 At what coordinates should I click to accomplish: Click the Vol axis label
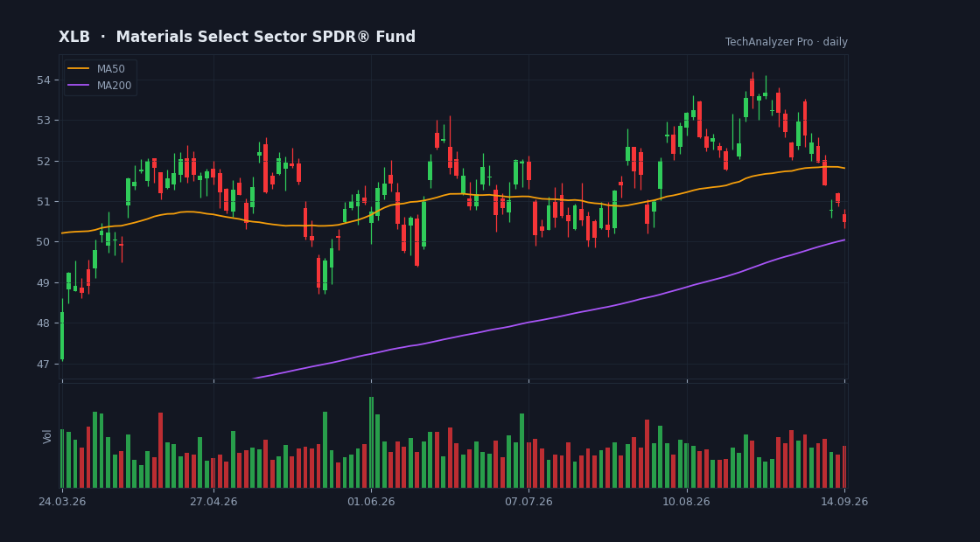coord(47,436)
